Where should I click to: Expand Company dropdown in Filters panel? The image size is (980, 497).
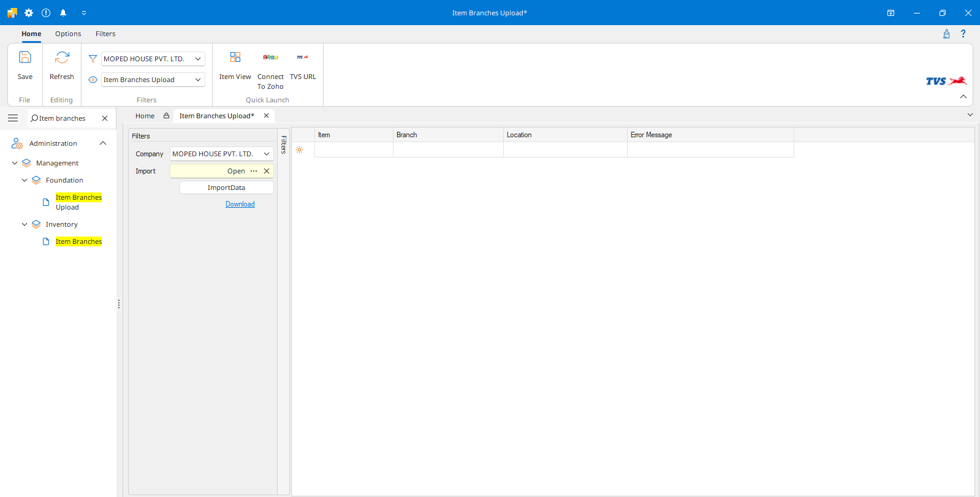[267, 154]
